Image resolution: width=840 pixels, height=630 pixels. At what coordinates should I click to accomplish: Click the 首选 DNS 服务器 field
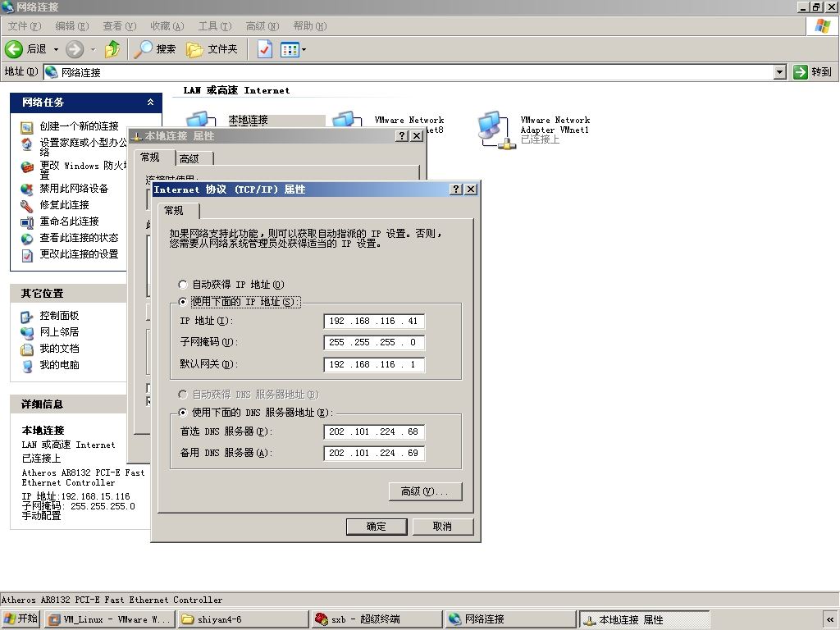[x=374, y=431]
